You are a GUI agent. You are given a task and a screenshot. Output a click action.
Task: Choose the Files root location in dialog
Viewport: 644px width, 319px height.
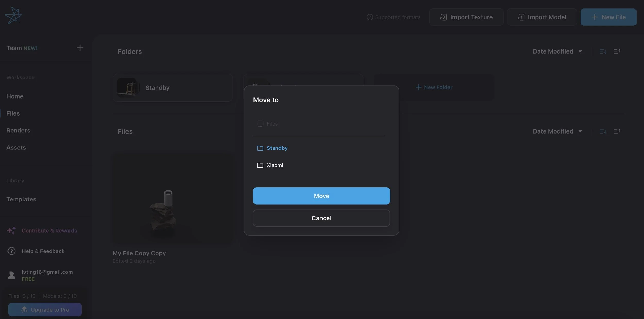point(272,124)
